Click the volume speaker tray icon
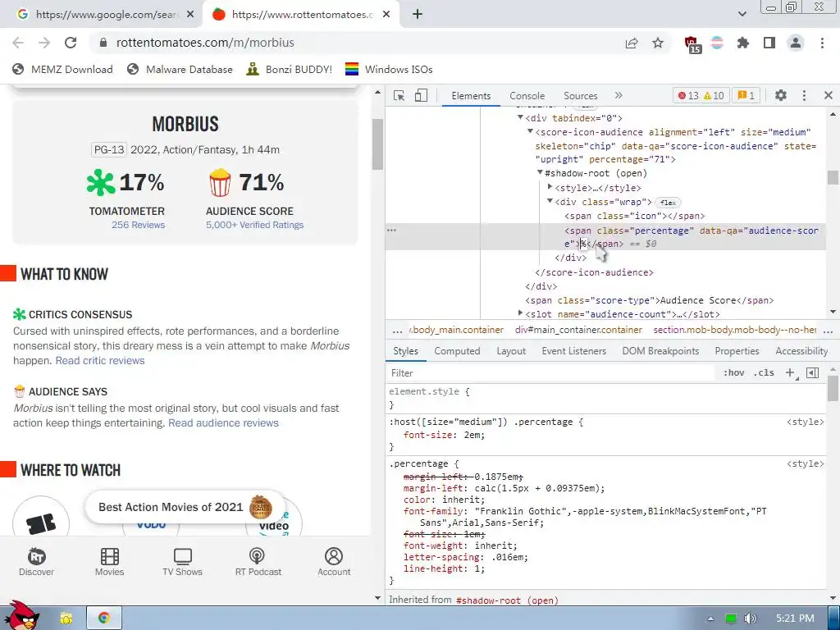840x630 pixels. [x=750, y=619]
